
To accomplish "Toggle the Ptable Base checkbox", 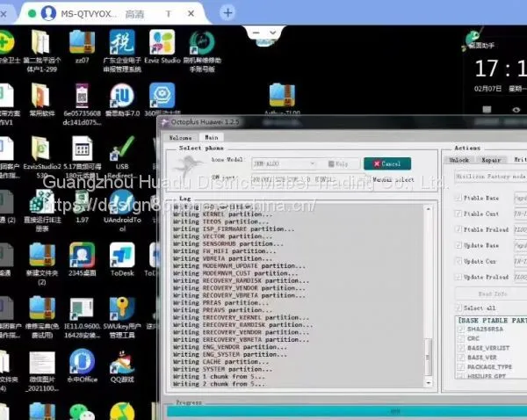I will 458,198.
